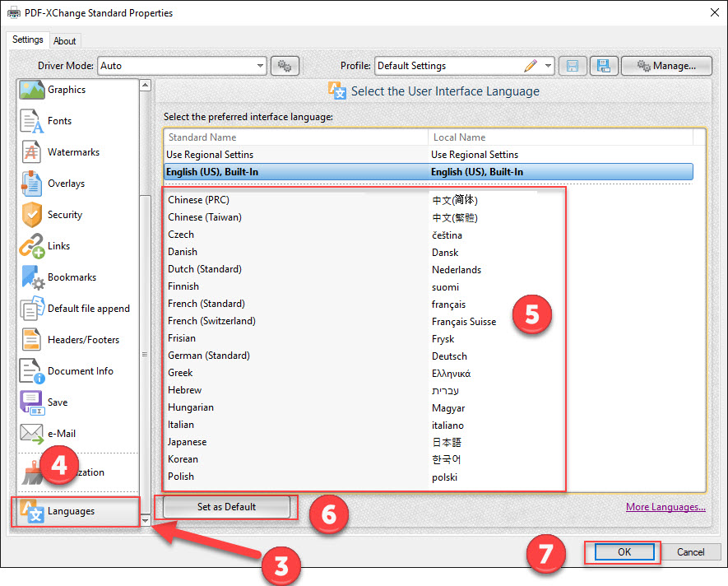Click the Cancel button

[690, 552]
